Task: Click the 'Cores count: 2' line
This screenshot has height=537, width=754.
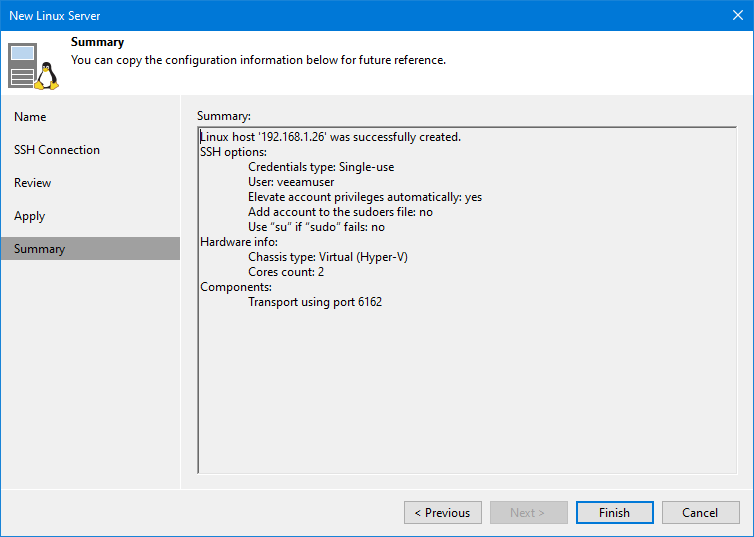Action: (x=286, y=272)
